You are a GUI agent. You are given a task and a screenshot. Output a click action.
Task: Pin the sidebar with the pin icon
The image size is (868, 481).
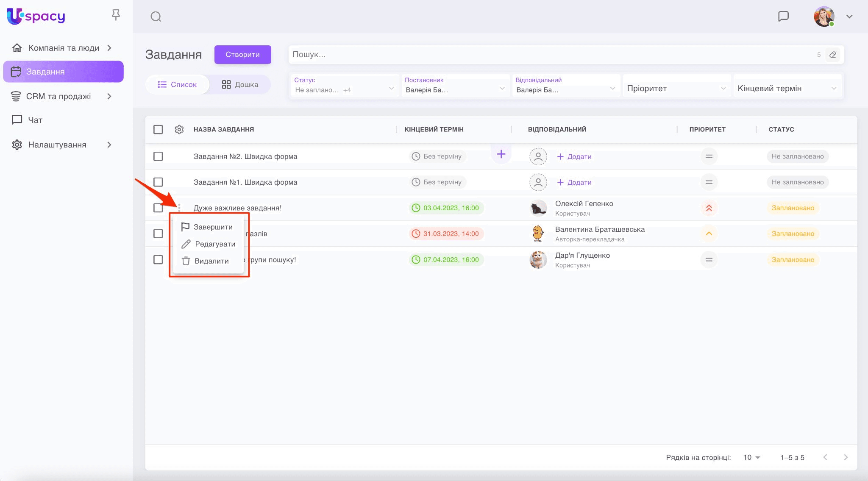coord(116,15)
